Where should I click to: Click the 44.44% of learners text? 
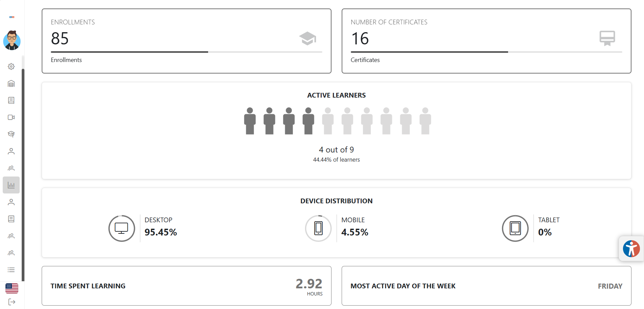(336, 159)
